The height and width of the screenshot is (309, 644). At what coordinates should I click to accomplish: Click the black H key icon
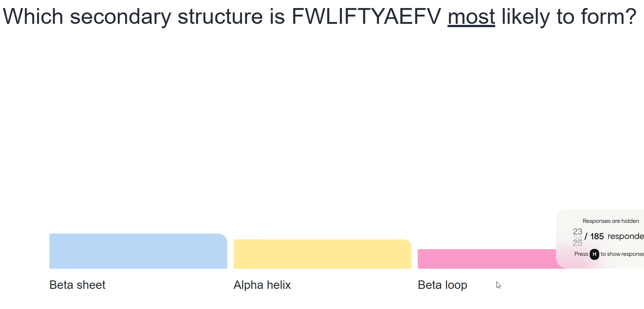pos(594,254)
